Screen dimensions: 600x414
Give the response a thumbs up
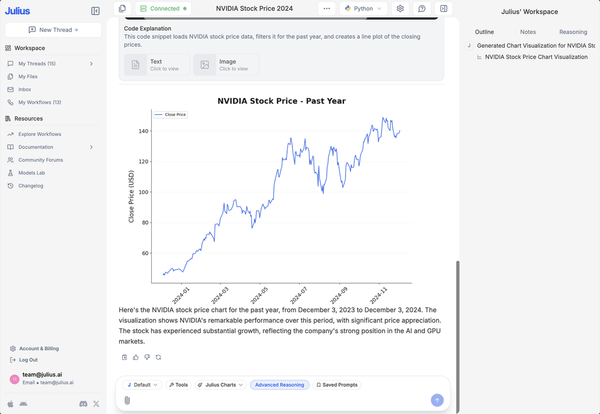tap(136, 357)
